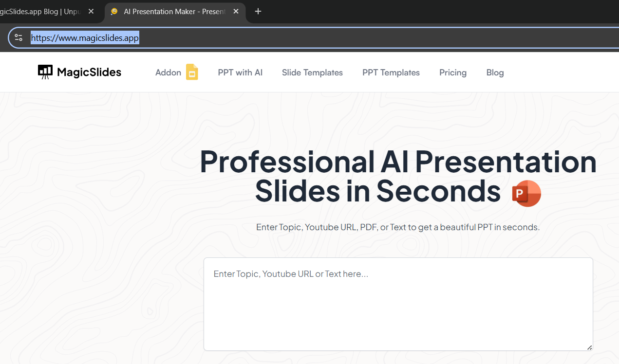Select the AI Presentation Maker tab

coord(175,11)
